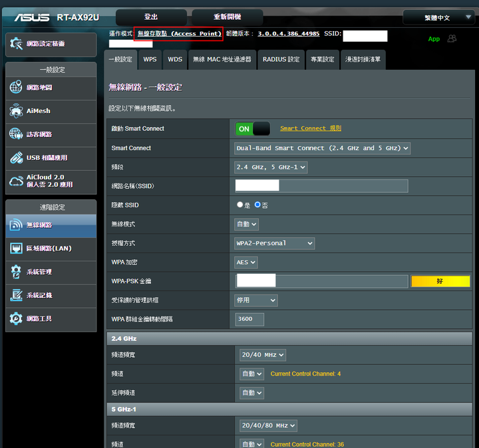
Task: Open the 2.4 GHz channel dropdown
Action: click(x=251, y=374)
